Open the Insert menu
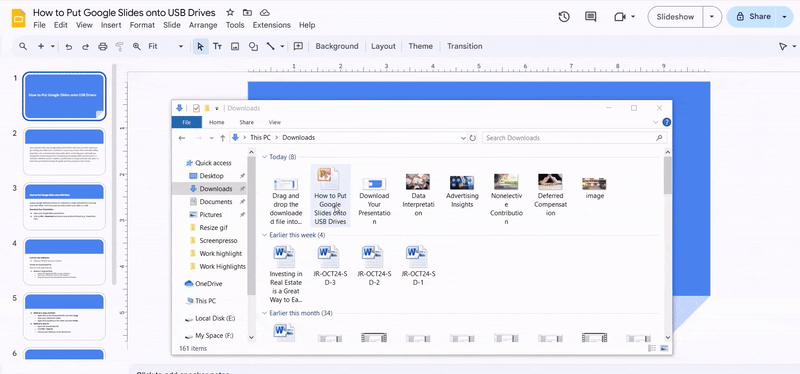800x374 pixels. pyautogui.click(x=111, y=25)
